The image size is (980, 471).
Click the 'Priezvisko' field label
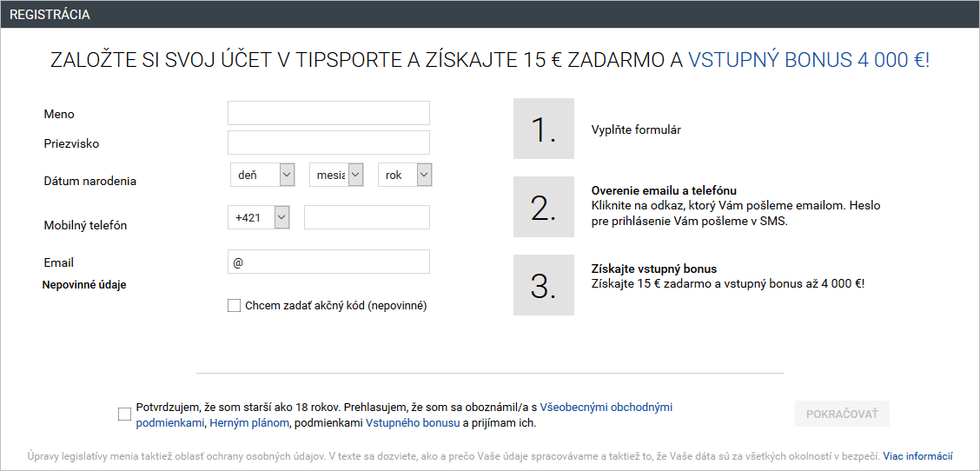point(72,144)
